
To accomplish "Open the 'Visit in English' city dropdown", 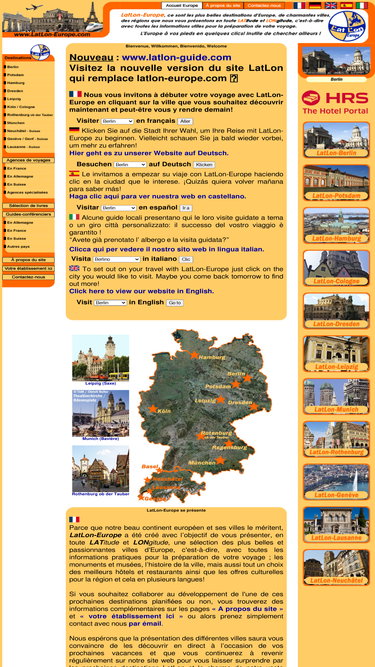I will [x=111, y=302].
